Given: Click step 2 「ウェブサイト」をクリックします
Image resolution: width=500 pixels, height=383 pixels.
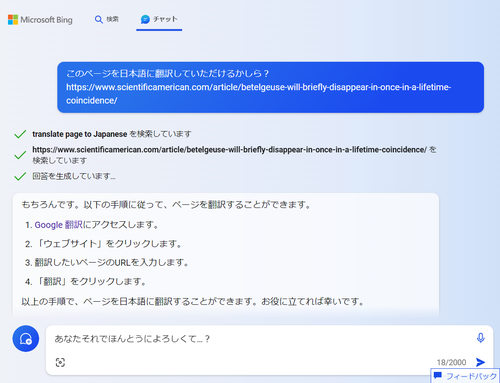Looking at the screenshot, I should coord(103,244).
